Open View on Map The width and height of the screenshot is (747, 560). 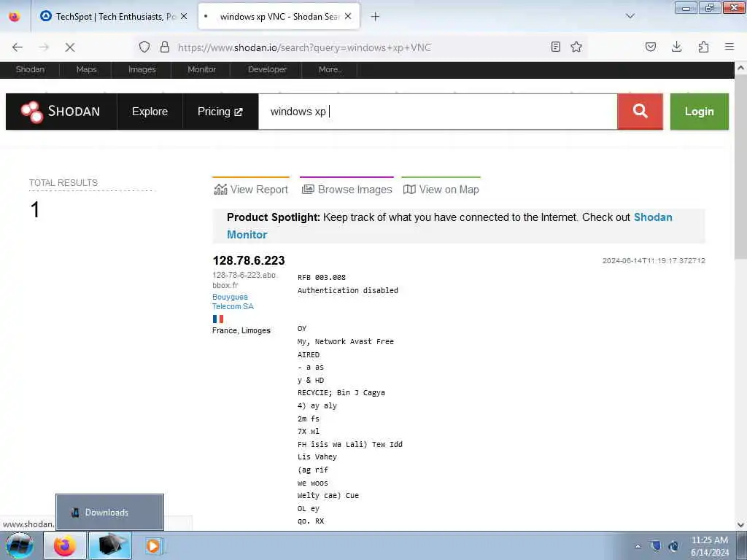(x=441, y=189)
